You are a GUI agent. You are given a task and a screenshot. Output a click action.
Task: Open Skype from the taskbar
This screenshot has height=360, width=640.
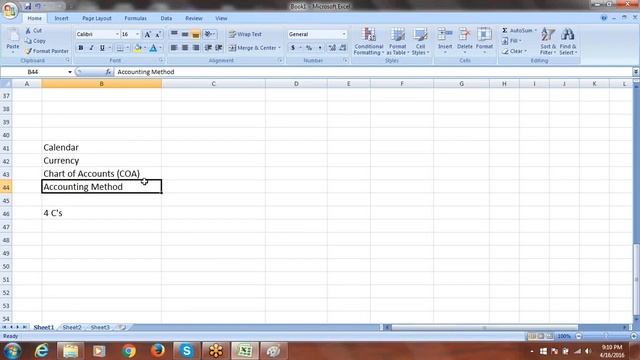pos(187,351)
